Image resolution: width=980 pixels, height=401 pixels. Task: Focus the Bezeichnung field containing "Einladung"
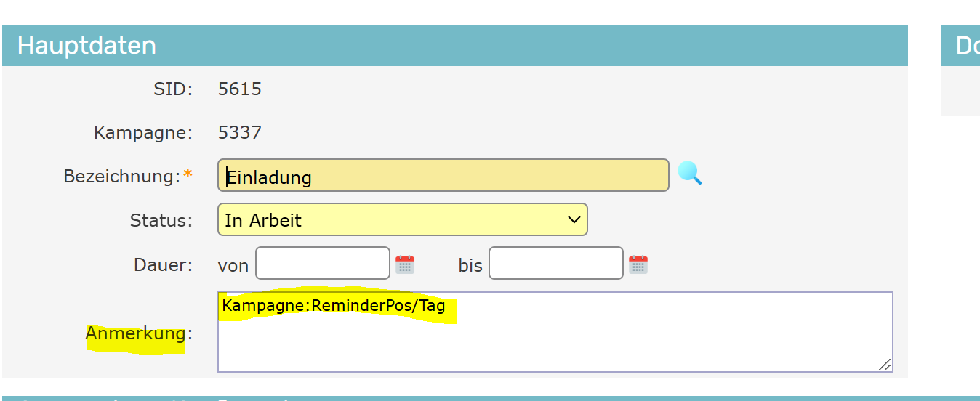coord(443,176)
